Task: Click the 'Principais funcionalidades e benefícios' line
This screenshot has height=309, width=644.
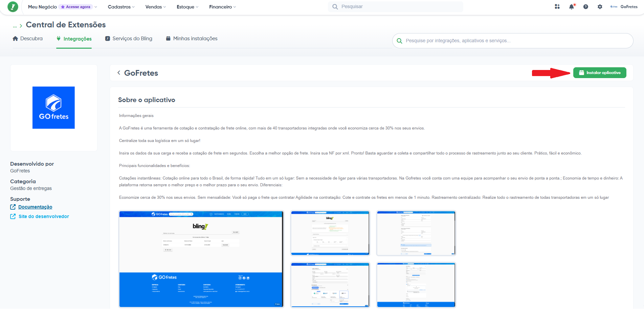Action: click(x=155, y=166)
